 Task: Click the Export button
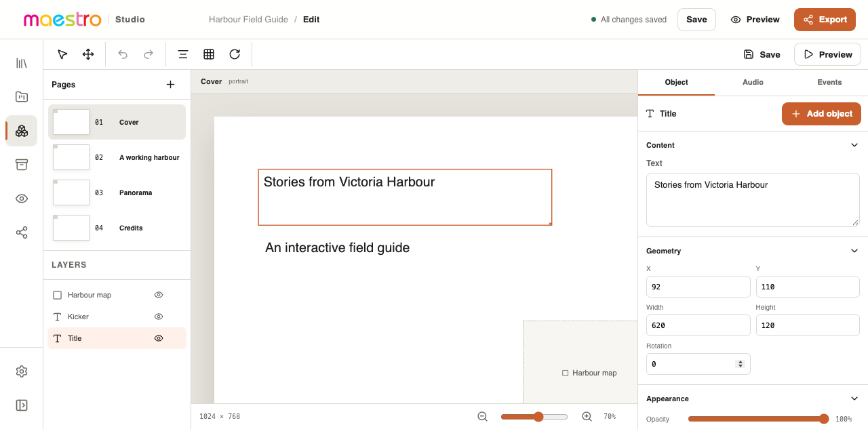pyautogui.click(x=825, y=20)
